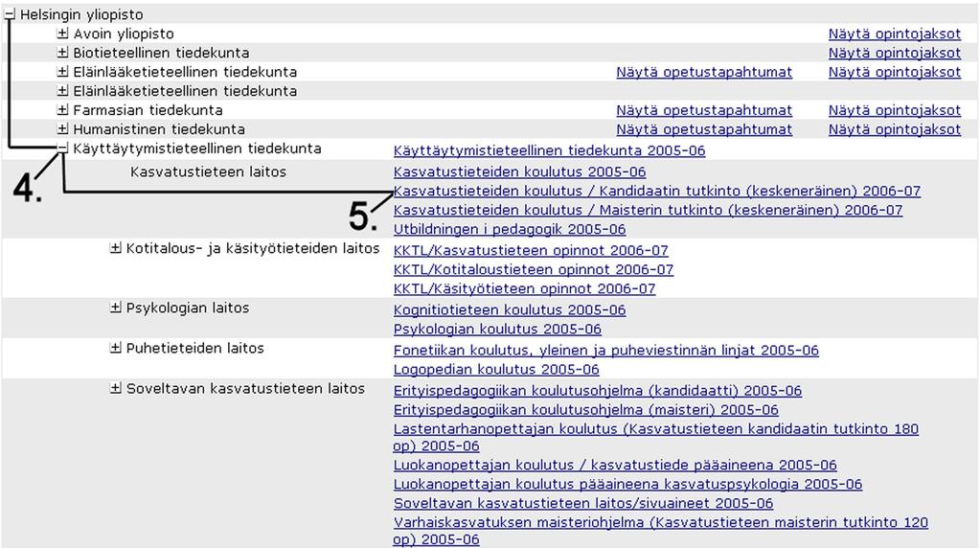Open Näytä opintojaksot for Humanistinen tiedekunta
Screen dimensions: 980x548
coord(895,130)
